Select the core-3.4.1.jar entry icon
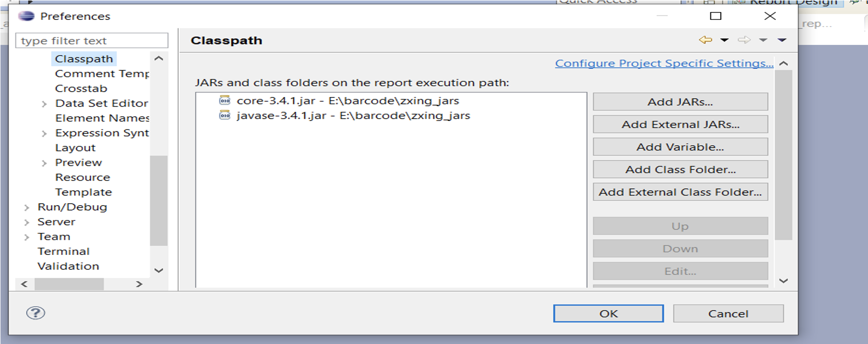Viewport: 868px width, 344px height. pos(225,101)
